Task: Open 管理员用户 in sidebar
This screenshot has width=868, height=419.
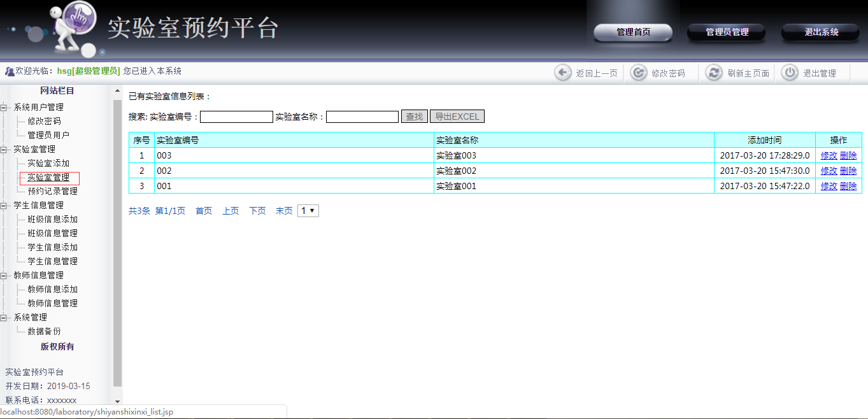Action: click(48, 135)
